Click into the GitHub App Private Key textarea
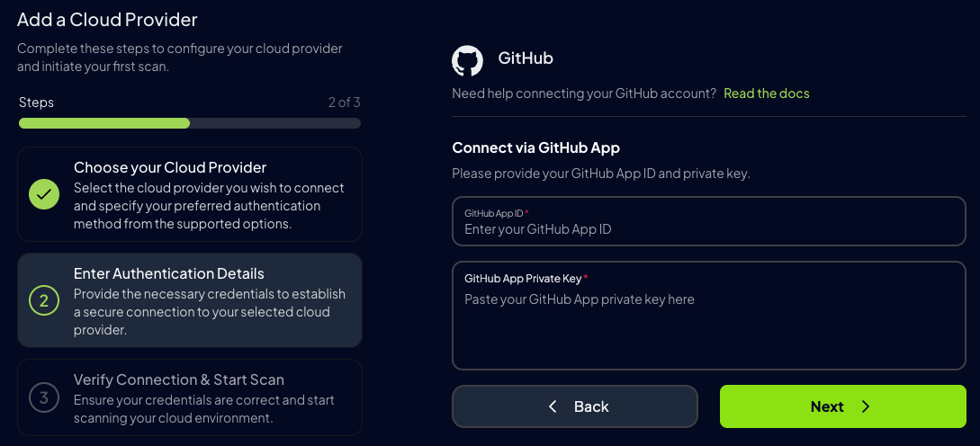The image size is (980, 446). tap(708, 324)
